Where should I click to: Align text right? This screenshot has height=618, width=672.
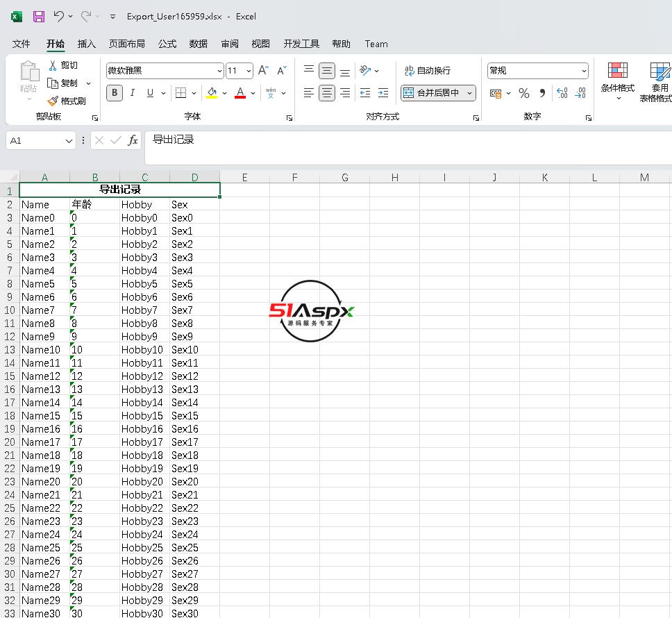click(x=345, y=92)
